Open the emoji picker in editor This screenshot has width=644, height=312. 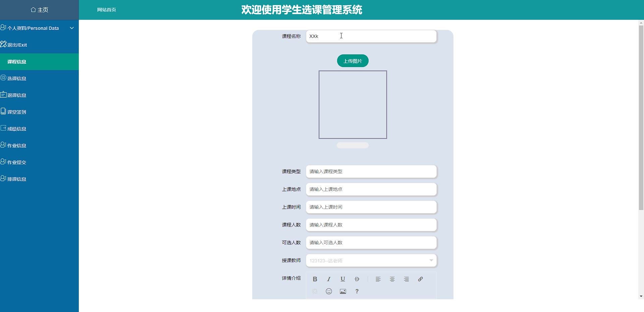[x=329, y=291]
